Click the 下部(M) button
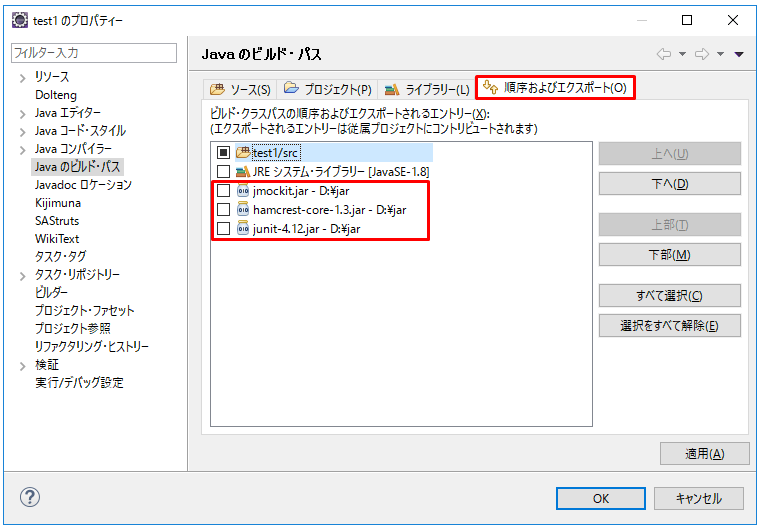 tap(670, 255)
